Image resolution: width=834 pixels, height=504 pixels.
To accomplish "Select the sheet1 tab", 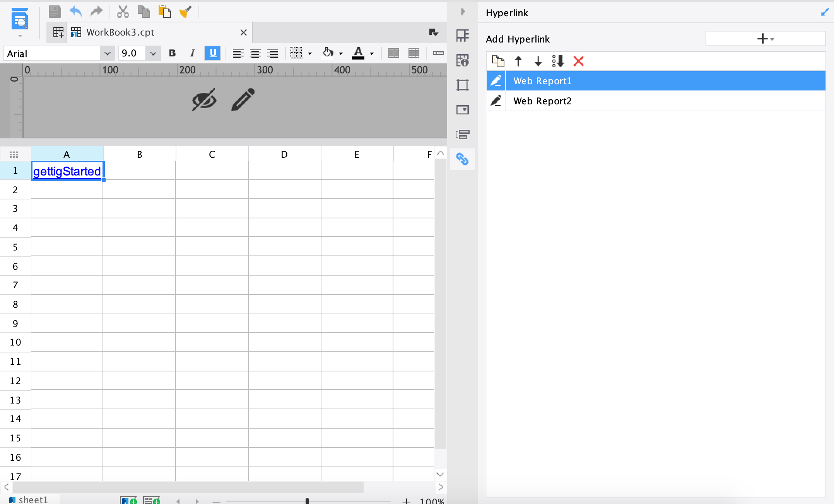I will (29, 499).
